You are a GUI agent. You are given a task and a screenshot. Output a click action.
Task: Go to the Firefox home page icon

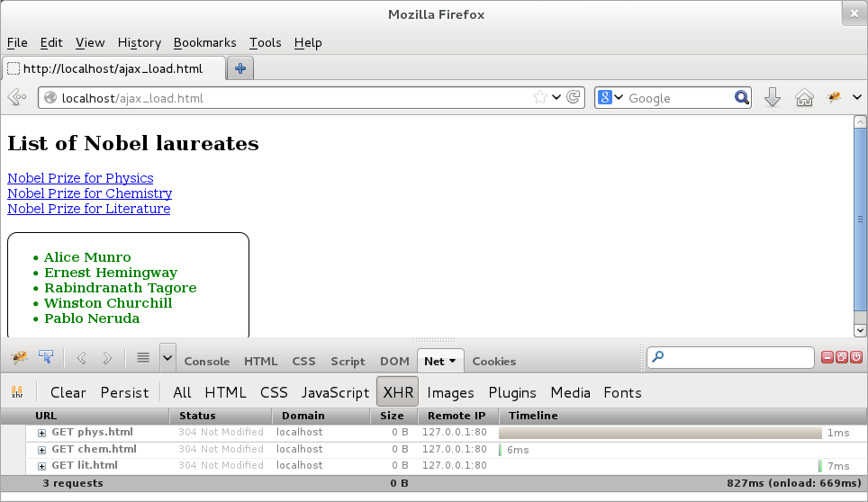tap(804, 98)
